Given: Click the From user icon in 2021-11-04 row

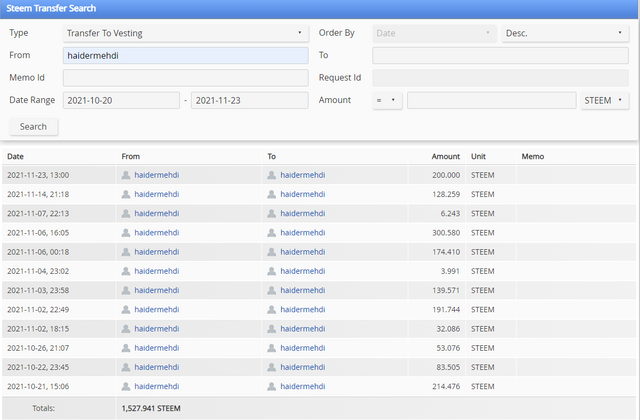Looking at the screenshot, I should [126, 271].
